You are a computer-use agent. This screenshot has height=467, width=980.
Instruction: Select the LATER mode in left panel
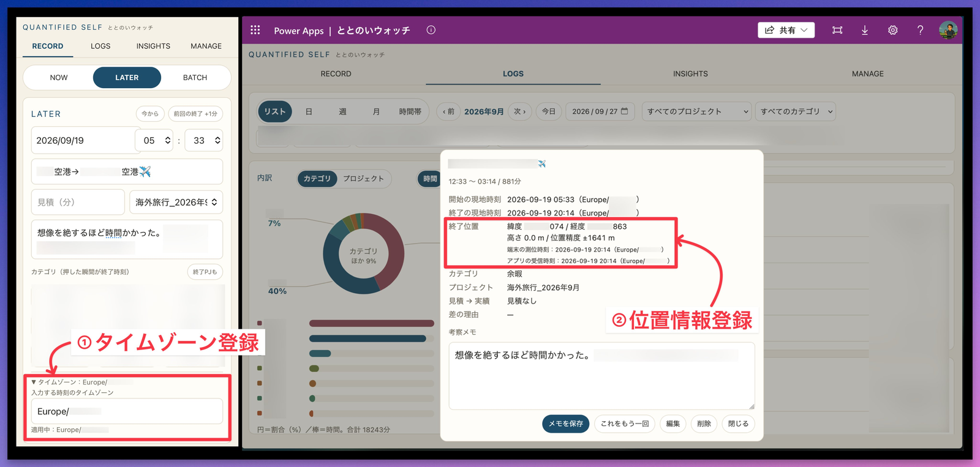(x=127, y=78)
